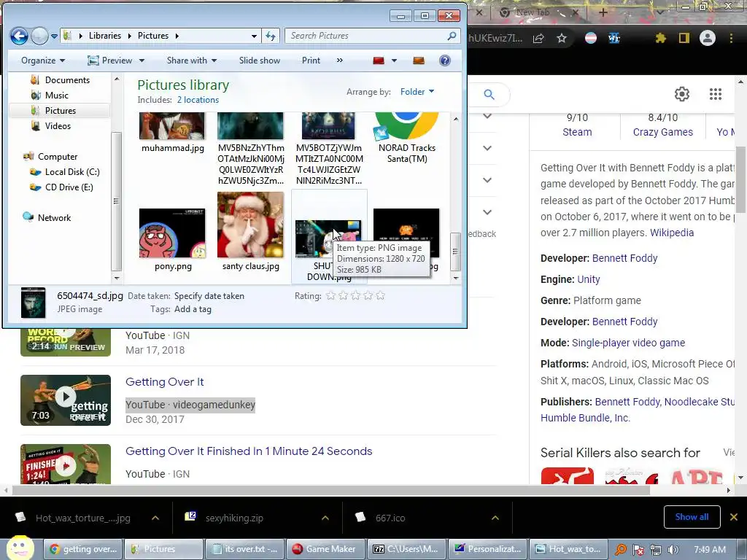Open the view options dropdown arrow

click(x=394, y=61)
